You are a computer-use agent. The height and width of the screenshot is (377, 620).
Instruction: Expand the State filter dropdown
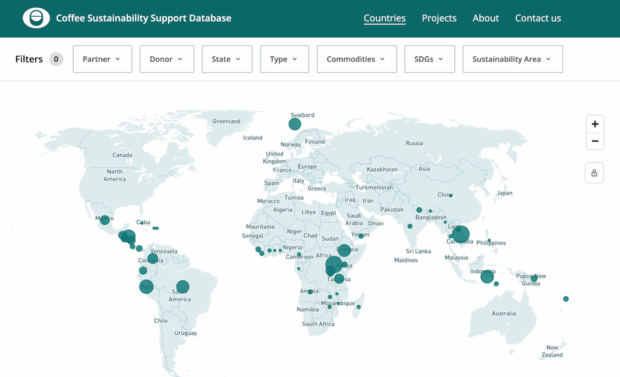227,59
